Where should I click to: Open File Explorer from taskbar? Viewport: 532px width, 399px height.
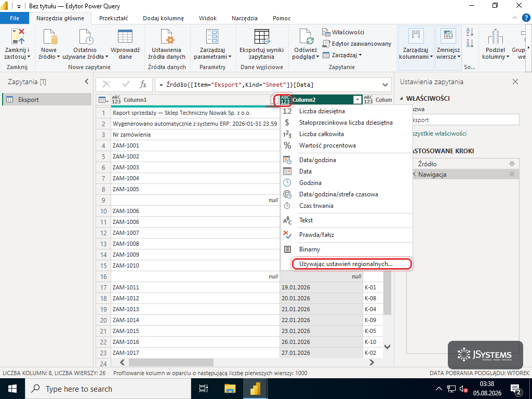230,389
